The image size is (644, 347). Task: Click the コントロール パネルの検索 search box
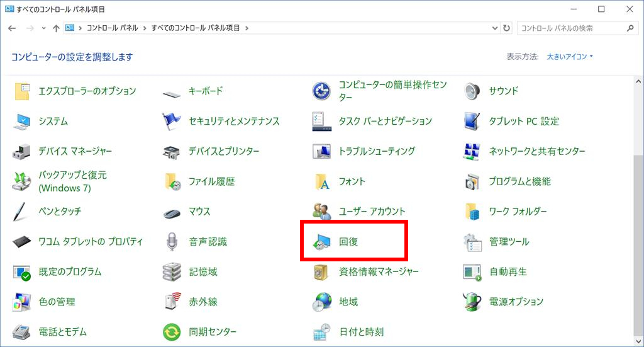570,28
